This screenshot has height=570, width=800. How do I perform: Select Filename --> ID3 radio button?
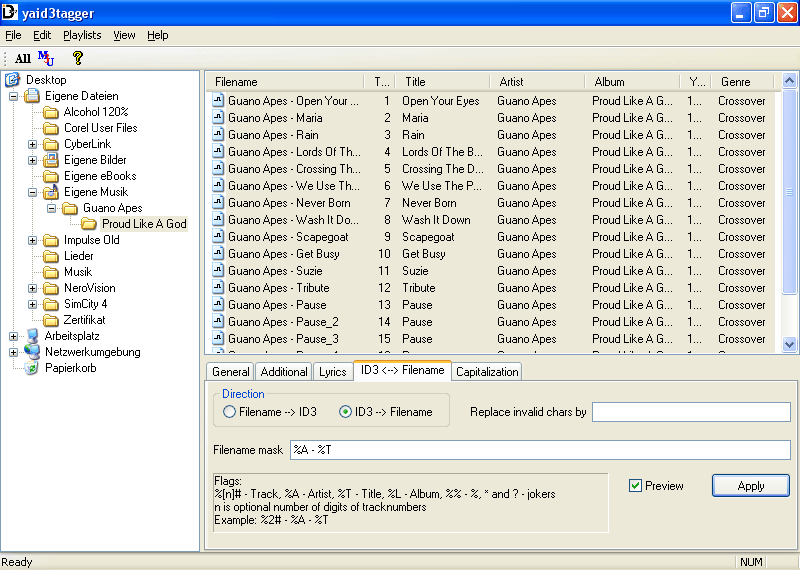pyautogui.click(x=230, y=412)
